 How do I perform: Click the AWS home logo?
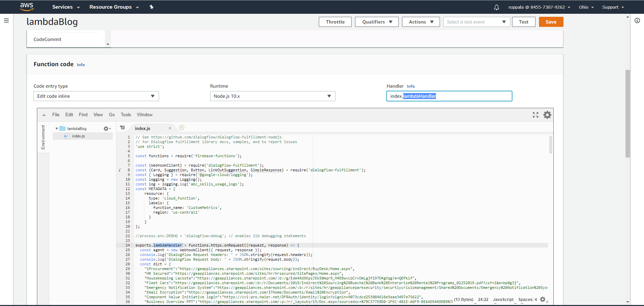coord(27,7)
